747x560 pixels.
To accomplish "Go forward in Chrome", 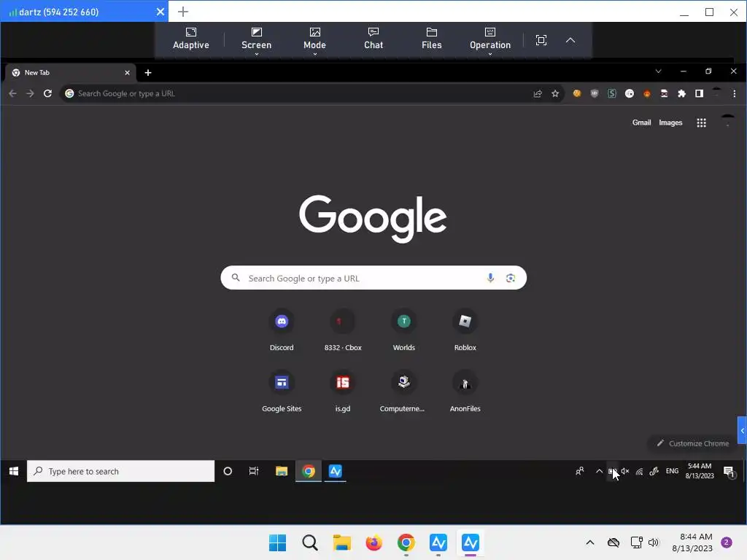I will [30, 93].
